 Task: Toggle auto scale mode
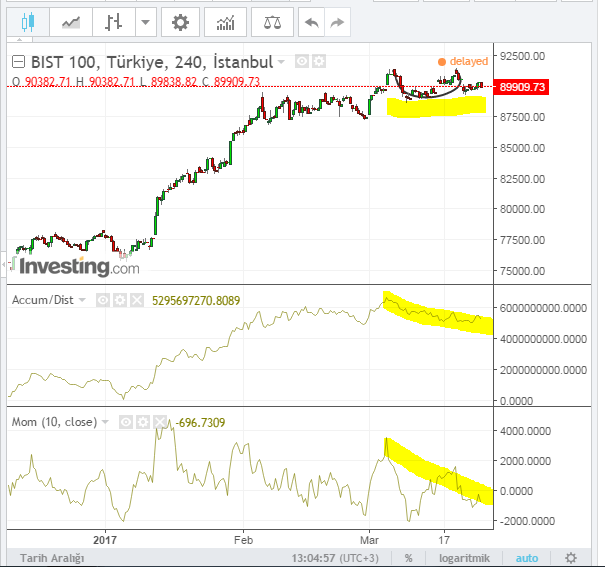click(527, 558)
